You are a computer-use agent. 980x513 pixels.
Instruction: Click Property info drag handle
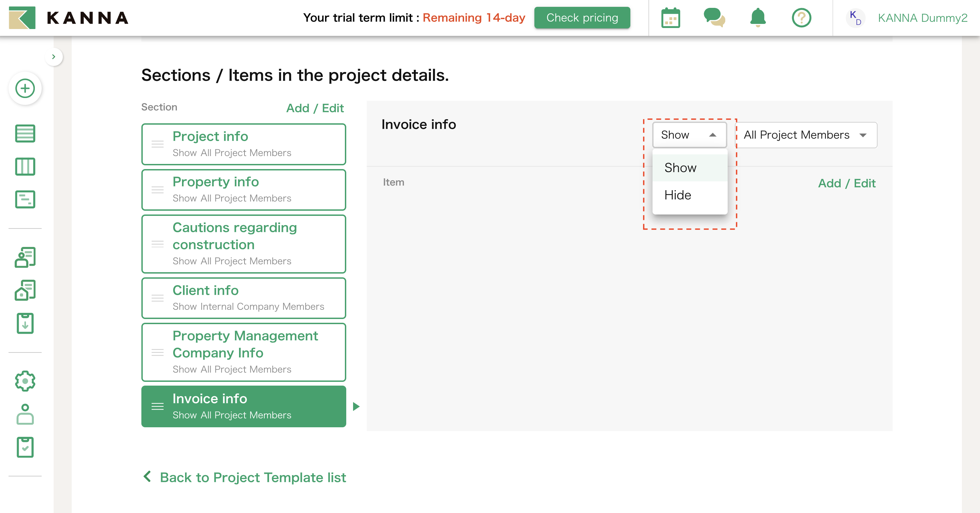(157, 190)
